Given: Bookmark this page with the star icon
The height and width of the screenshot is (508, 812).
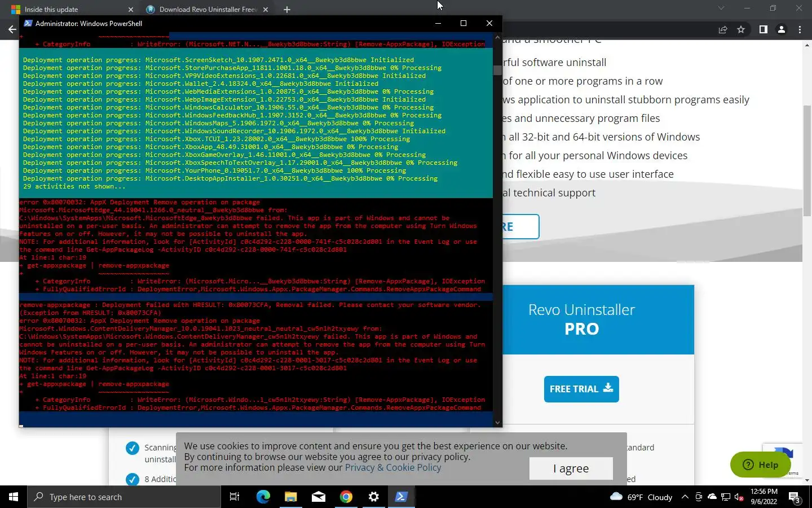Looking at the screenshot, I should (x=741, y=29).
